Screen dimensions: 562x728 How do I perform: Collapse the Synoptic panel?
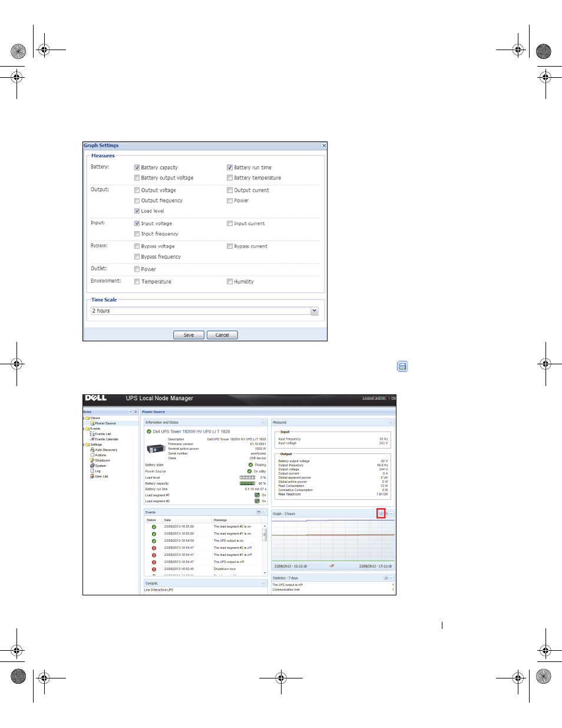pos(264,583)
